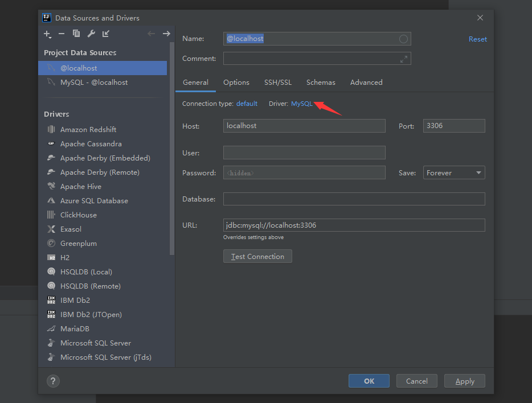Focus the User input field
The width and height of the screenshot is (532, 403).
(x=304, y=153)
